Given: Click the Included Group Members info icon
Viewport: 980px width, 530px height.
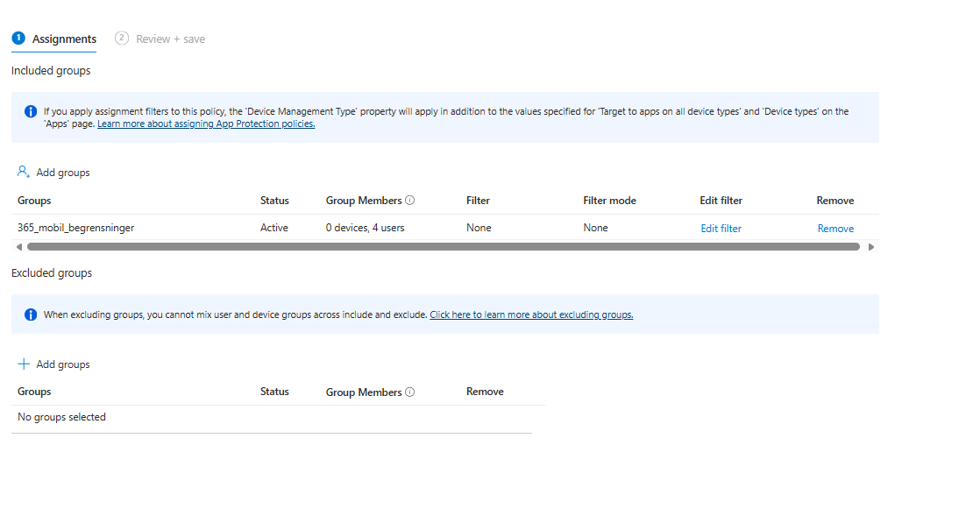Looking at the screenshot, I should pos(410,201).
